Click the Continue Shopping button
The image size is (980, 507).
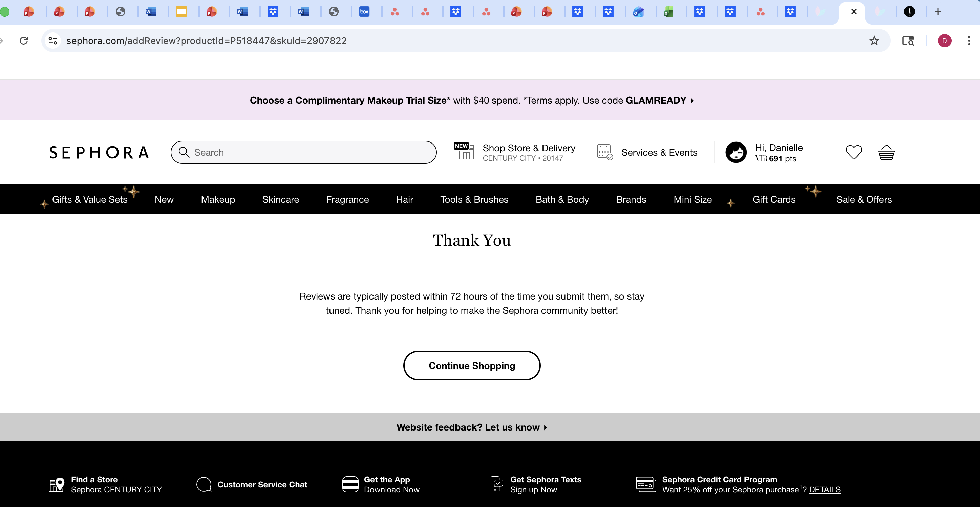click(471, 366)
